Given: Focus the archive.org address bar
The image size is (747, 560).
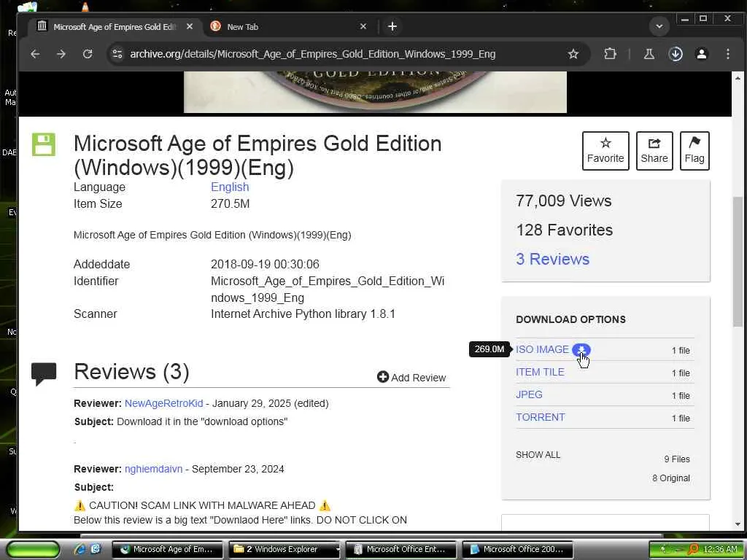Looking at the screenshot, I should 312,54.
